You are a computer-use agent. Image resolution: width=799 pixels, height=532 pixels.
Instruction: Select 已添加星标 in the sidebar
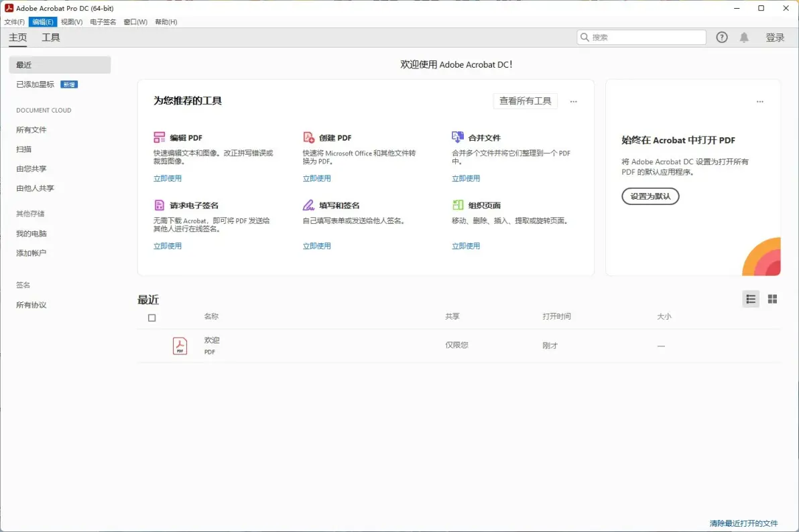(x=35, y=84)
